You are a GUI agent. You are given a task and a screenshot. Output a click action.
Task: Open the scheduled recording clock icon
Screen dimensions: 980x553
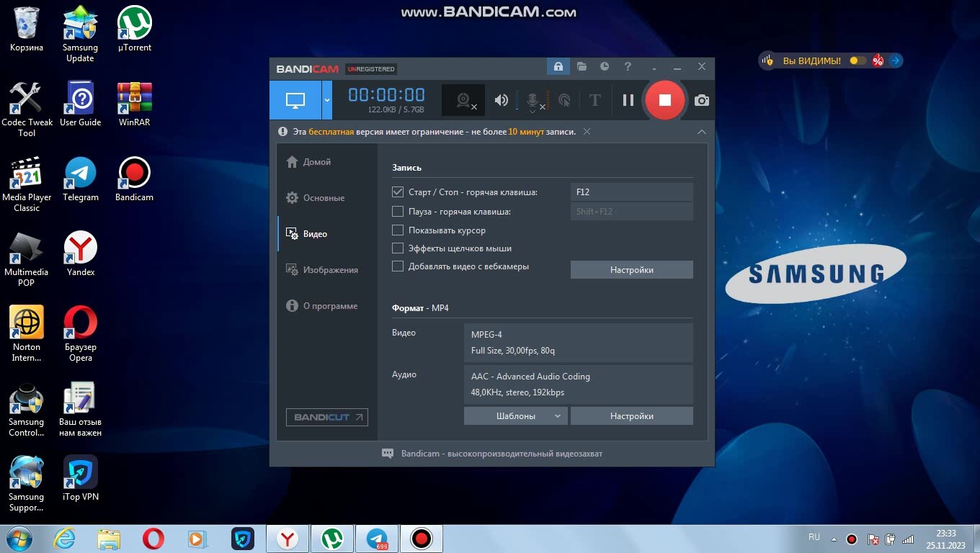coord(605,67)
